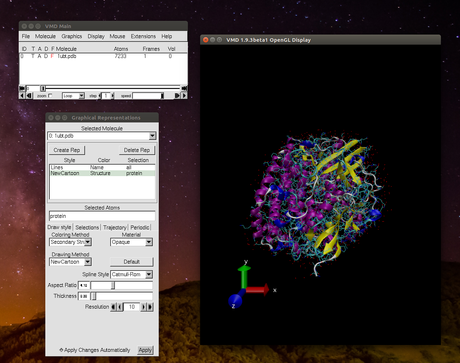Click the step value field in VMD Main

click(106, 96)
